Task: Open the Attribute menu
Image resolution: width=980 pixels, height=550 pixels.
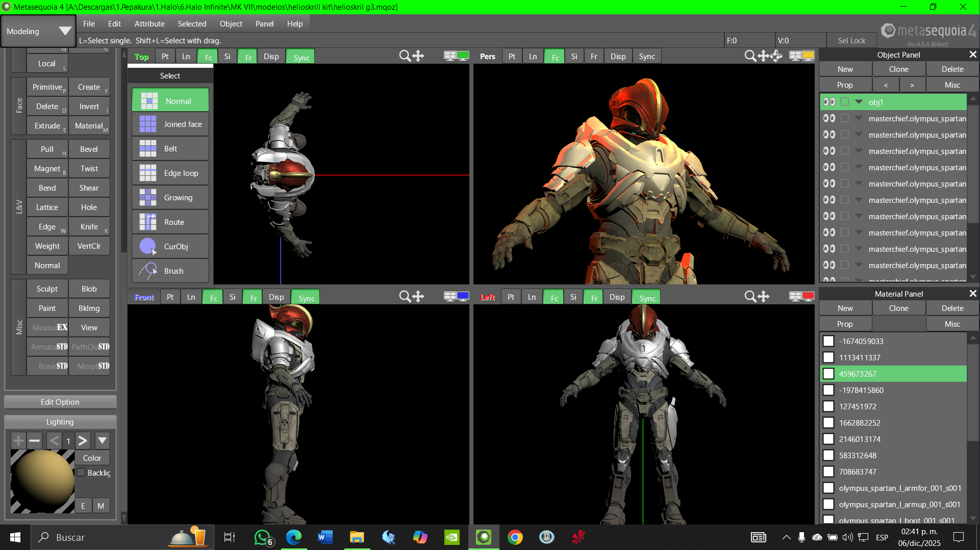Action: [149, 24]
